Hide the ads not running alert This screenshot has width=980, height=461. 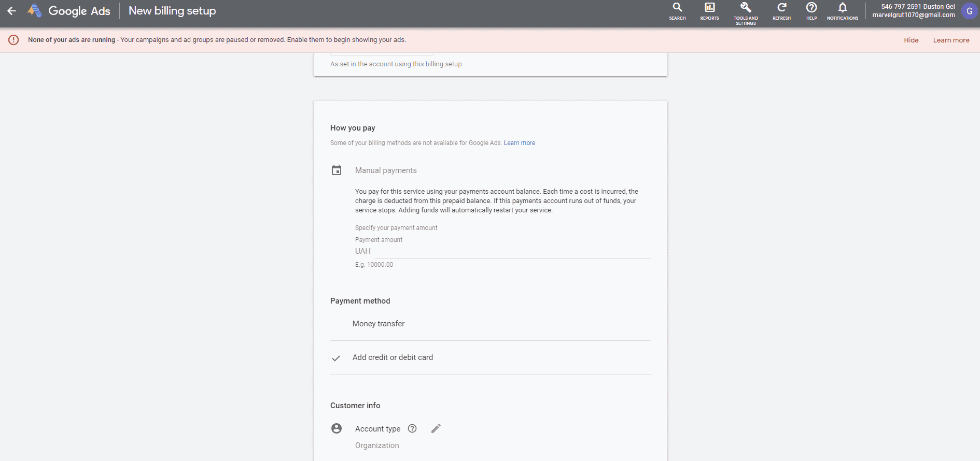pyautogui.click(x=911, y=40)
